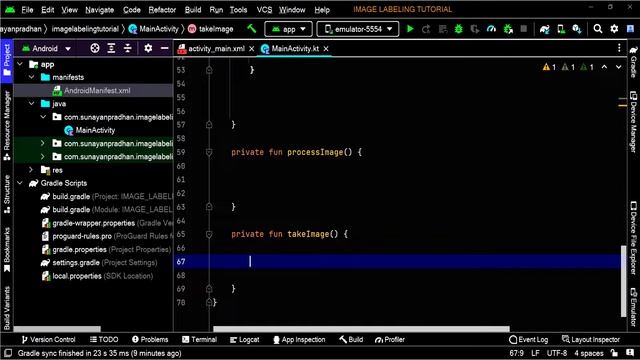Viewport: 640px width, 360px height.
Task: Open Event Log button
Action: tap(529, 339)
